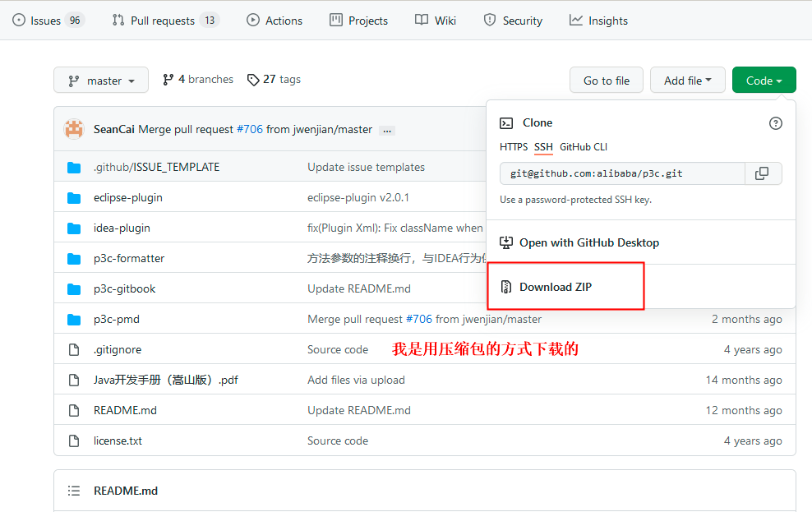This screenshot has width=812, height=512.
Task: Copy the clone URL to clipboard
Action: 763,173
